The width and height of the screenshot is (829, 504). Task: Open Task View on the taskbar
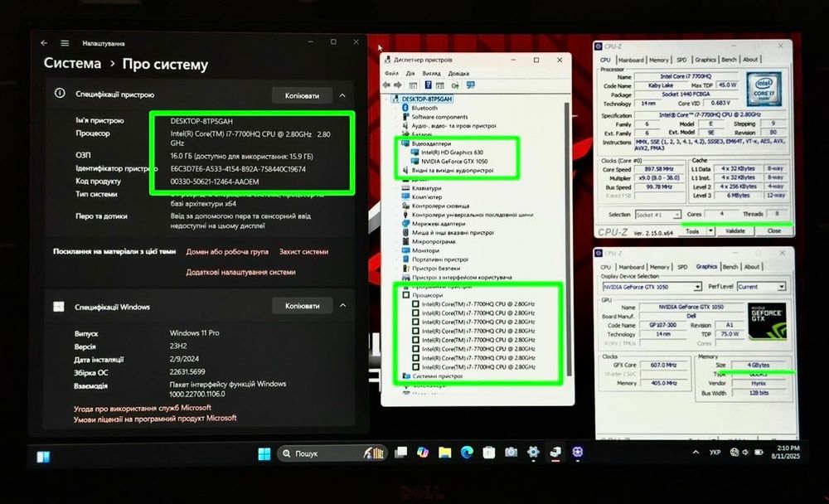(401, 452)
